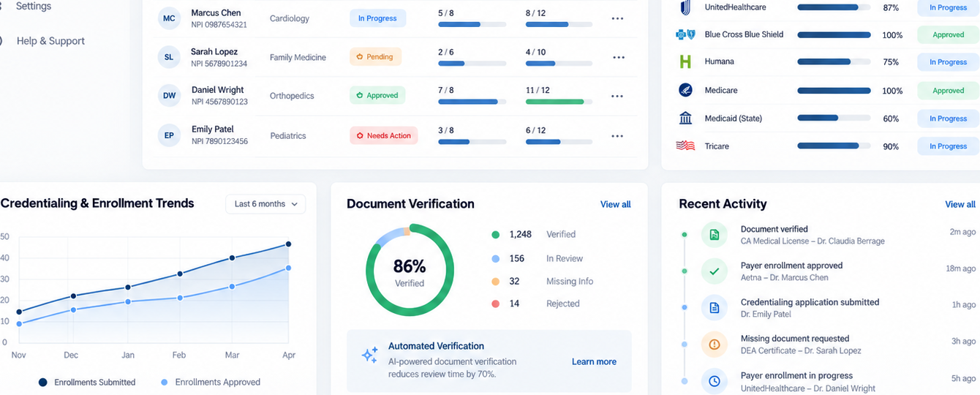This screenshot has width=980, height=395.
Task: Click the green Verified legend dot
Action: coord(495,235)
